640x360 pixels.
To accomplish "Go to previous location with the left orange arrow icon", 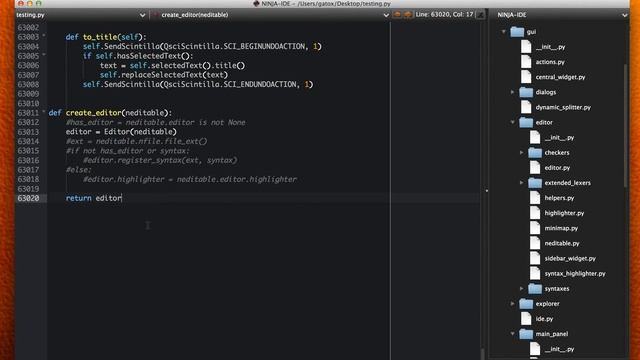I will click(397, 15).
